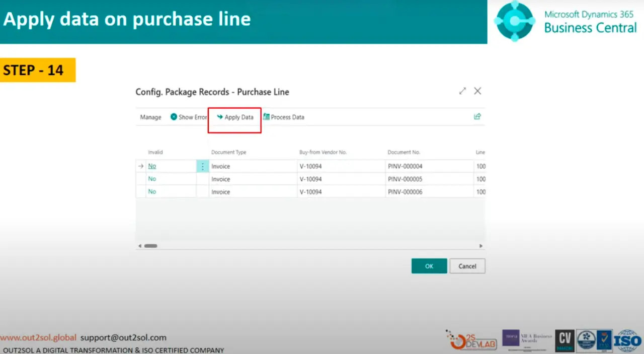Open the Manage menu
The width and height of the screenshot is (644, 354).
(150, 117)
